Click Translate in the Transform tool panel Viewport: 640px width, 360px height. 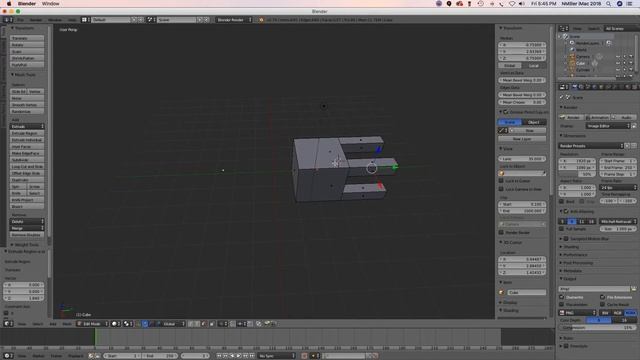(27, 38)
